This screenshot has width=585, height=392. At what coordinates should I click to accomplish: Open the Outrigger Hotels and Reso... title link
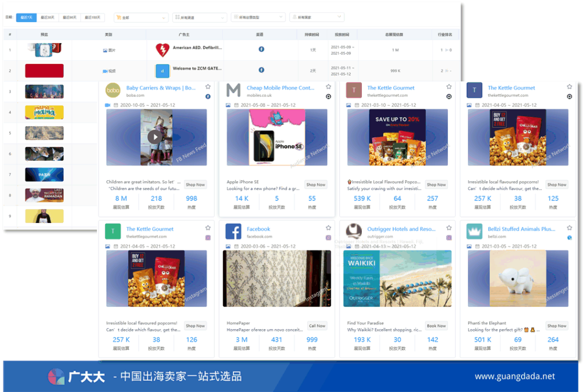[401, 229]
